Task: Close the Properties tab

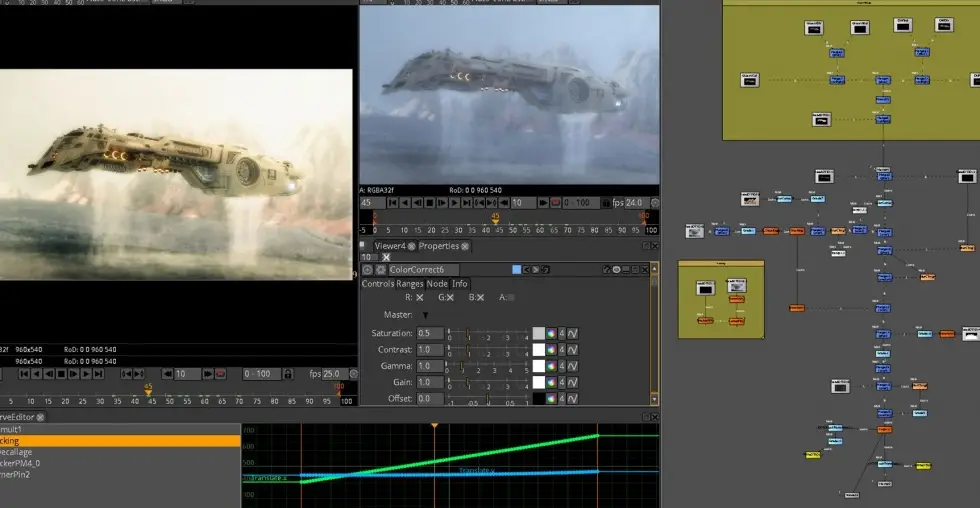Action: (465, 246)
